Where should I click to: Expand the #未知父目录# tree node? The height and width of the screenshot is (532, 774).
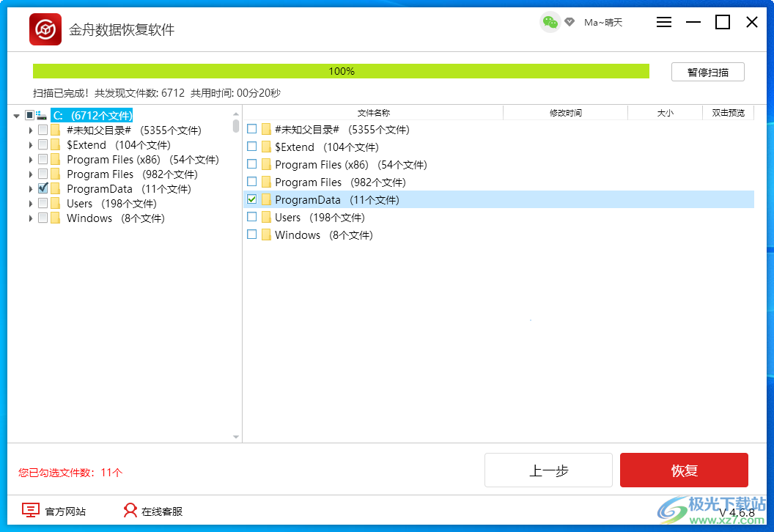click(30, 130)
